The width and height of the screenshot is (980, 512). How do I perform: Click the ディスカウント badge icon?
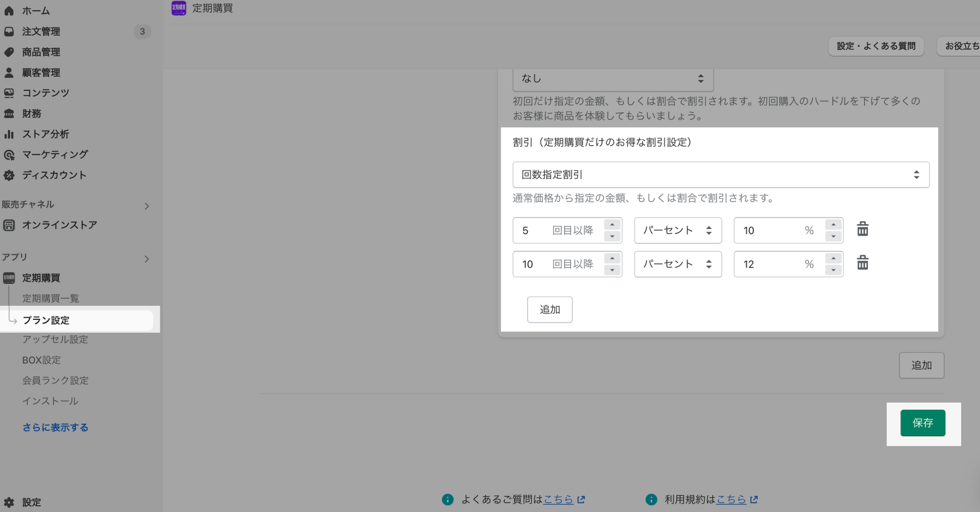point(9,175)
